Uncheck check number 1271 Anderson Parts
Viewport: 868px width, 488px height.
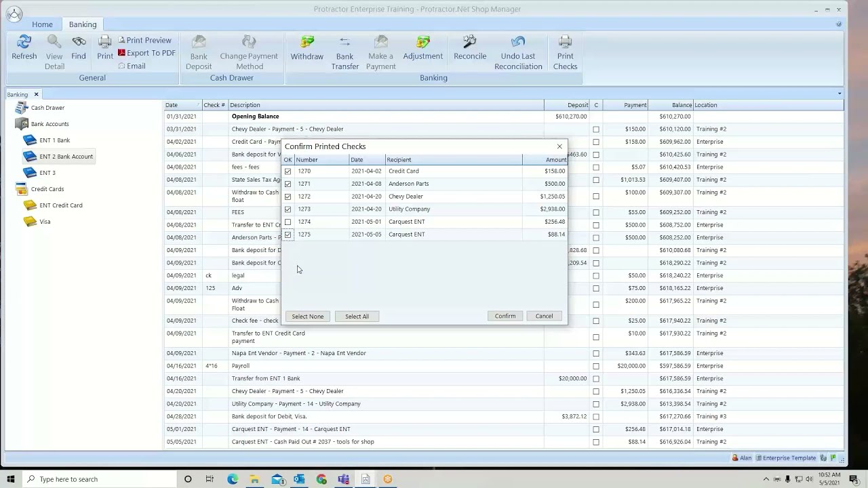pyautogui.click(x=288, y=184)
